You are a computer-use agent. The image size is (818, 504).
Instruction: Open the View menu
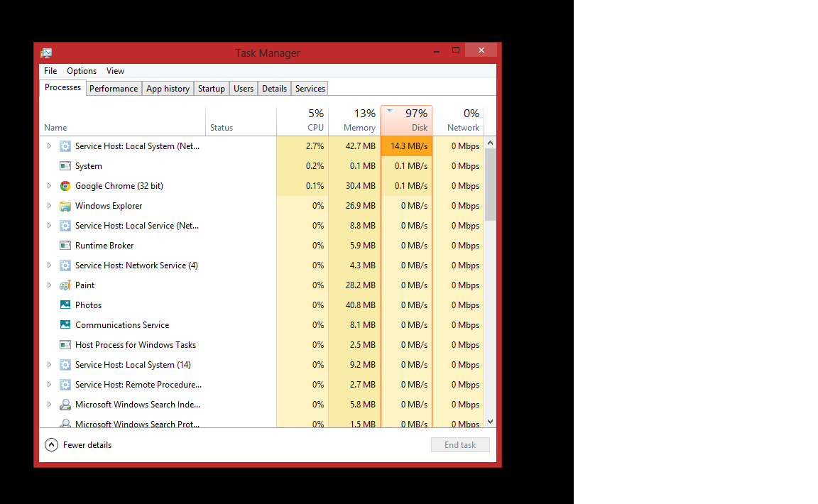click(115, 71)
